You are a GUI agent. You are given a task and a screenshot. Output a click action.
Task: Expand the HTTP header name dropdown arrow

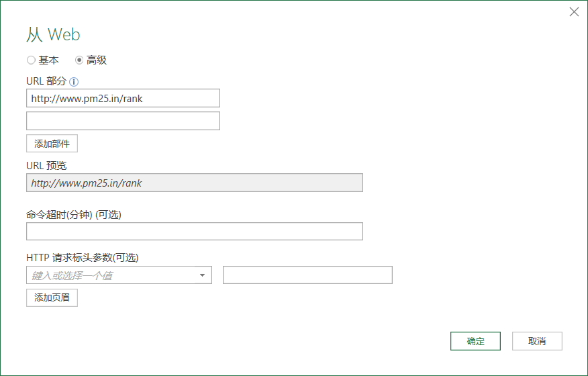[202, 275]
